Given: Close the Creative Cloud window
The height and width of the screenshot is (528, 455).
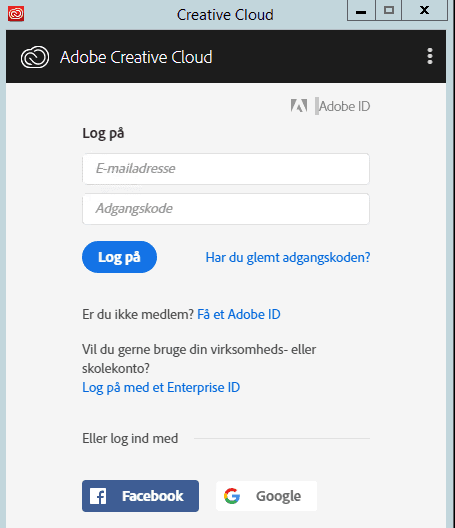Looking at the screenshot, I should (425, 10).
